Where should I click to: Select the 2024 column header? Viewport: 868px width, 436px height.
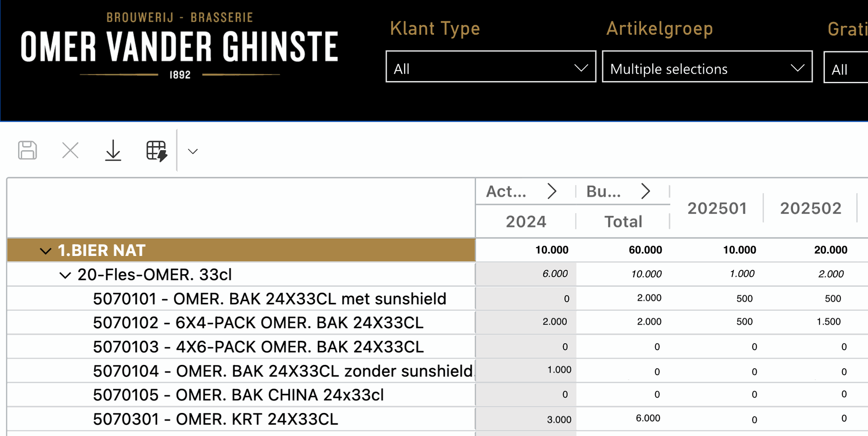click(526, 222)
